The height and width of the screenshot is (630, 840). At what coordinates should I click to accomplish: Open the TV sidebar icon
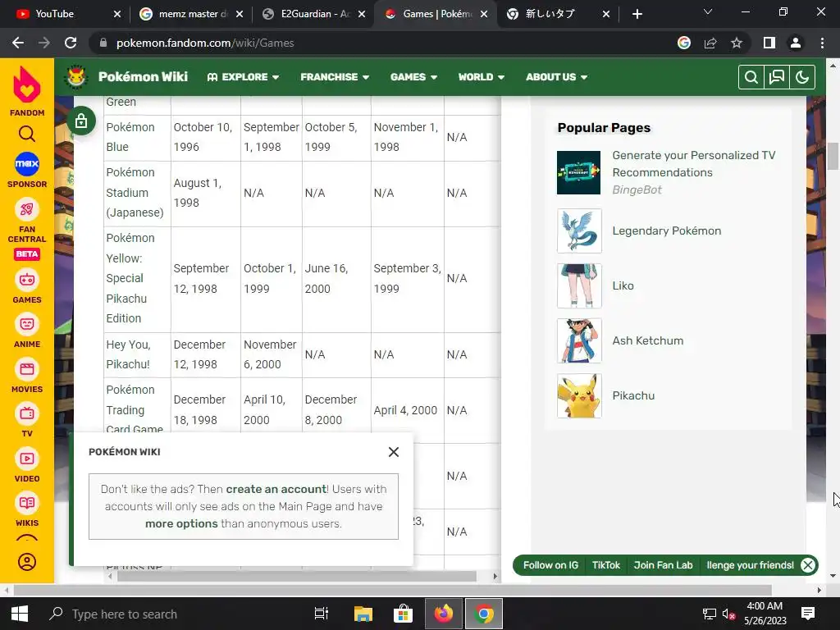[x=27, y=413]
